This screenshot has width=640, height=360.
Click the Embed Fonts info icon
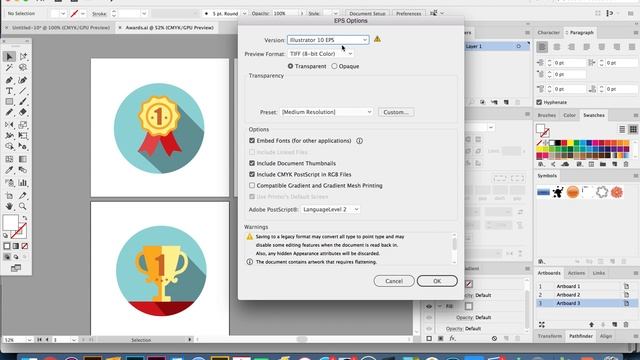click(359, 141)
